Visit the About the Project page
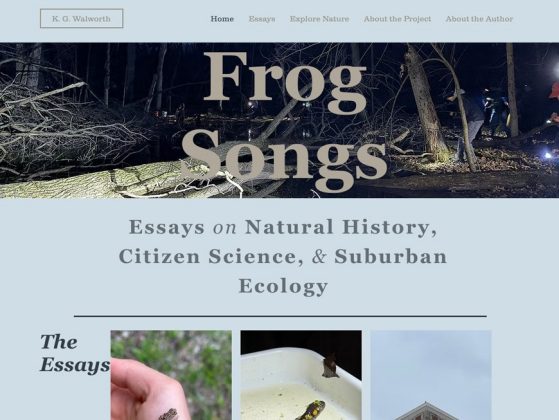Image resolution: width=559 pixels, height=420 pixels. [x=397, y=19]
